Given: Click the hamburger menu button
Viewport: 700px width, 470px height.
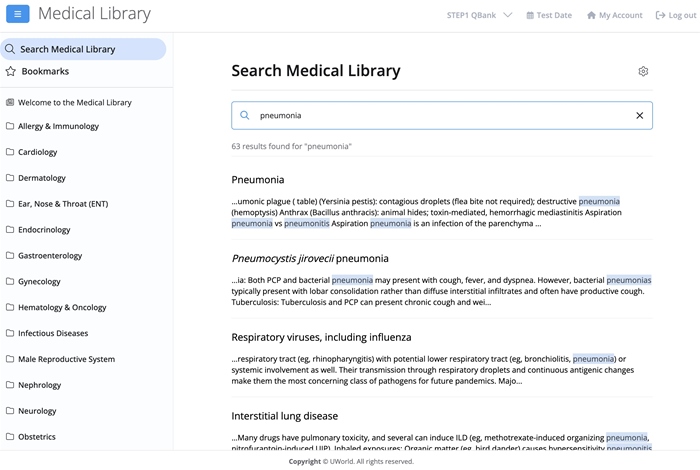Looking at the screenshot, I should [x=18, y=15].
